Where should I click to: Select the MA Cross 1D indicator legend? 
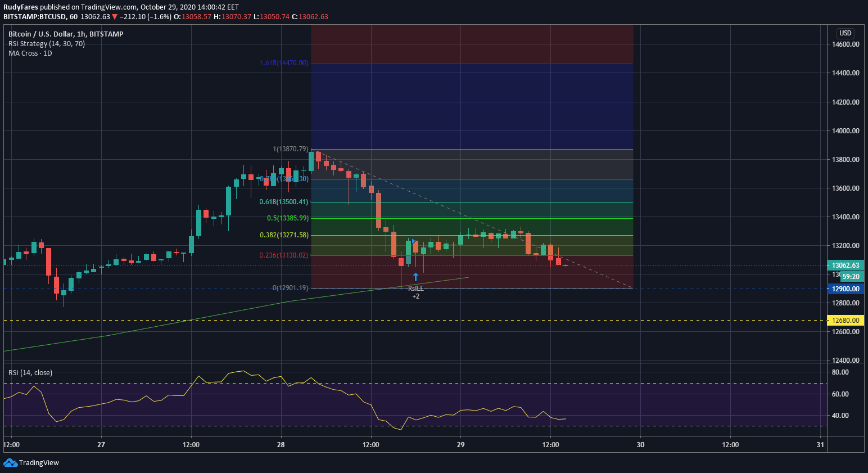(30, 53)
